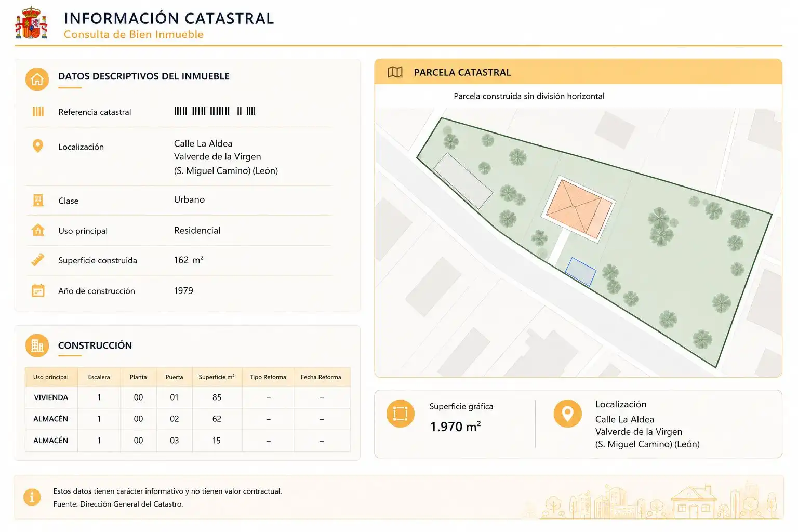Click the barcode icon next to Referencia catastral
The image size is (798, 532).
tap(38, 112)
